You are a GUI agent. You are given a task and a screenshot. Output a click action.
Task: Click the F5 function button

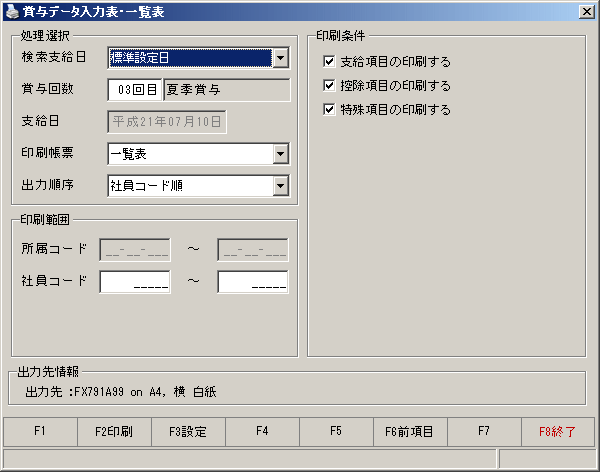(336, 432)
